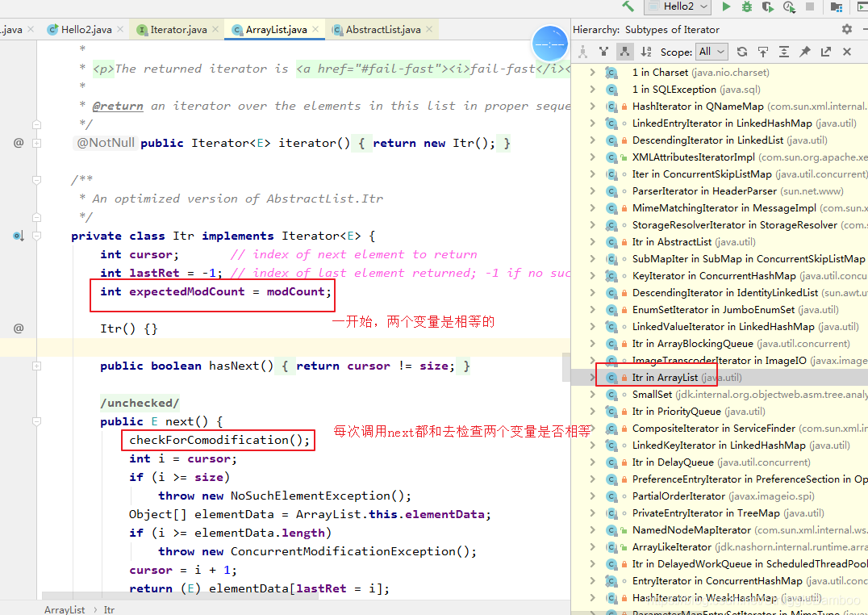Click the class hierarchy icon in Hierarchy toolbar
Image resolution: width=868 pixels, height=615 pixels.
[583, 52]
